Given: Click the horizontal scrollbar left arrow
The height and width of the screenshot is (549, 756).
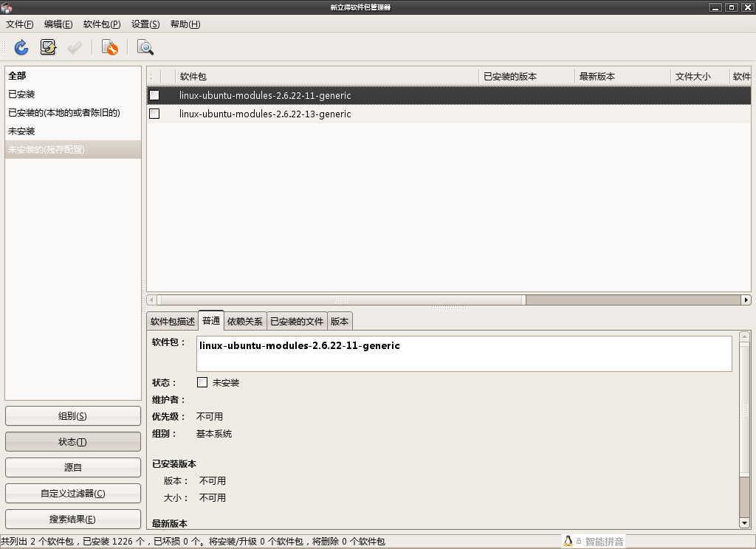Looking at the screenshot, I should [x=151, y=300].
